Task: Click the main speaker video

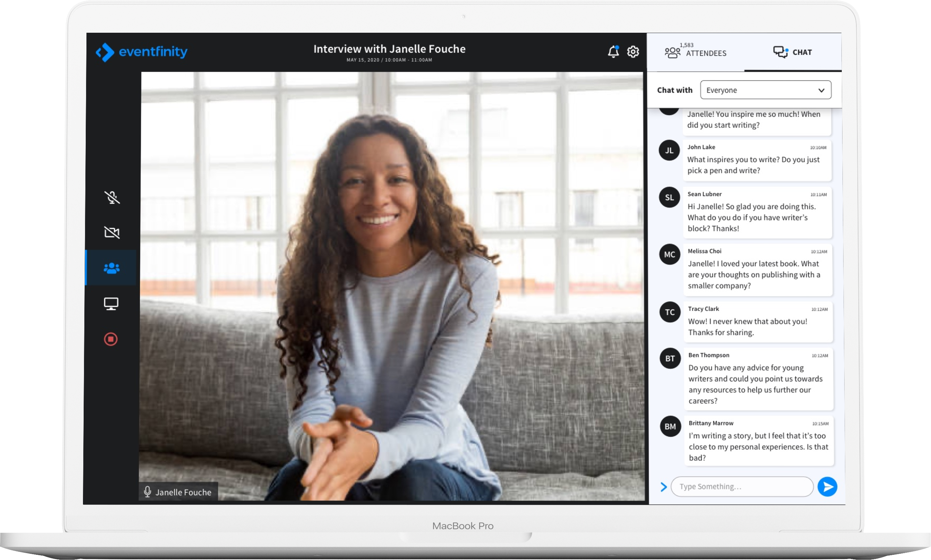Action: tap(392, 286)
